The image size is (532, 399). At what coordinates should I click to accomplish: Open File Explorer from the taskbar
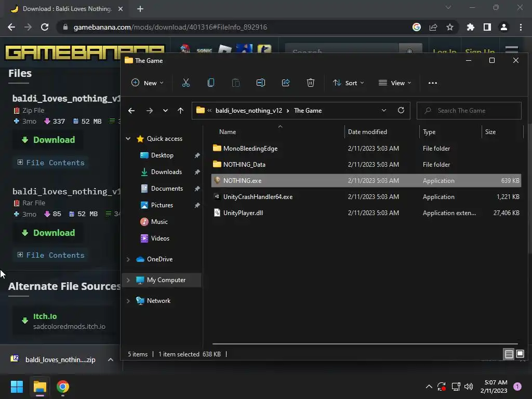39,387
